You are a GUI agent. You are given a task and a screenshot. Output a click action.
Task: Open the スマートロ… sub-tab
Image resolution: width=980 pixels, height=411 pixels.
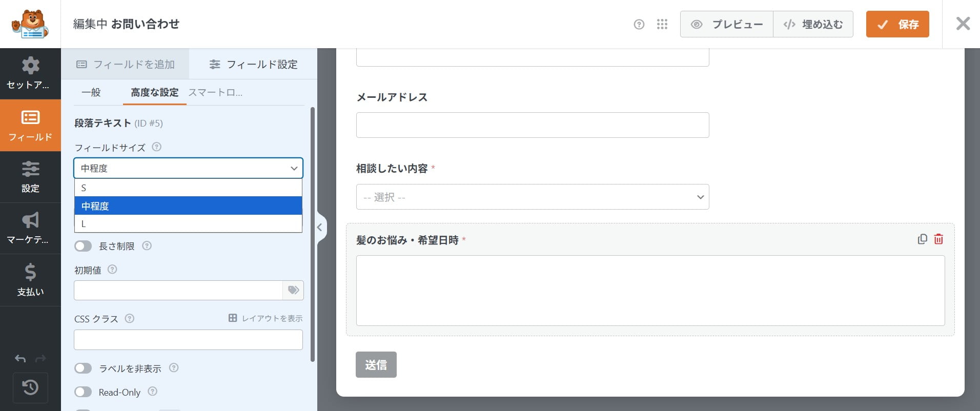215,92
